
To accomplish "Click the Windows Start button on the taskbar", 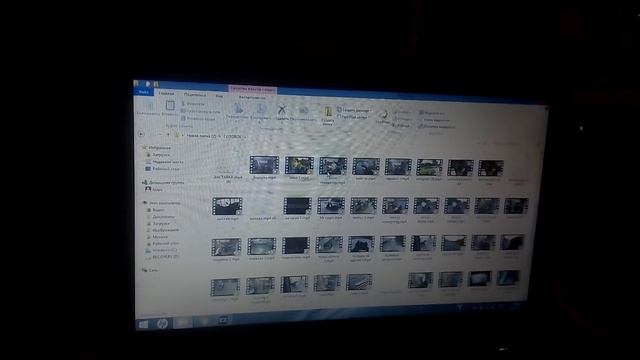I will (143, 324).
